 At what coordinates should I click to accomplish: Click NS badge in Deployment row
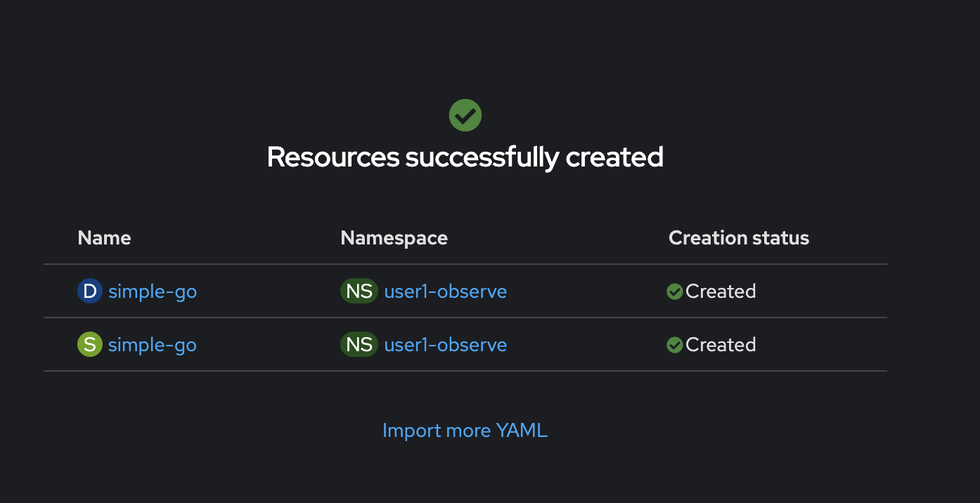pyautogui.click(x=359, y=291)
